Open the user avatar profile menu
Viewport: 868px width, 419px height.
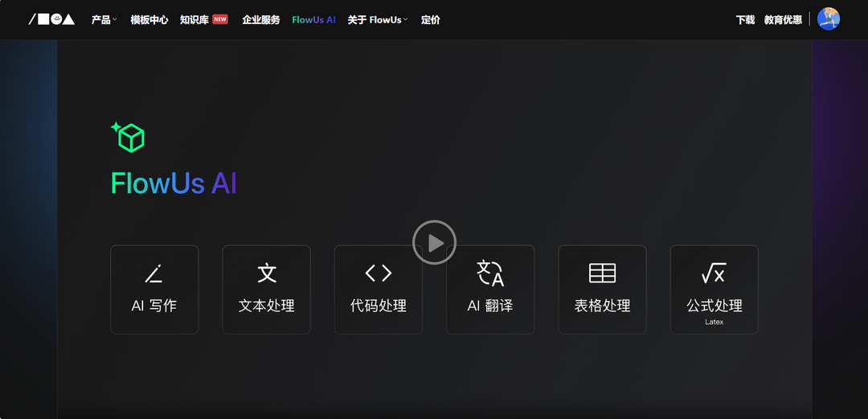pos(829,18)
